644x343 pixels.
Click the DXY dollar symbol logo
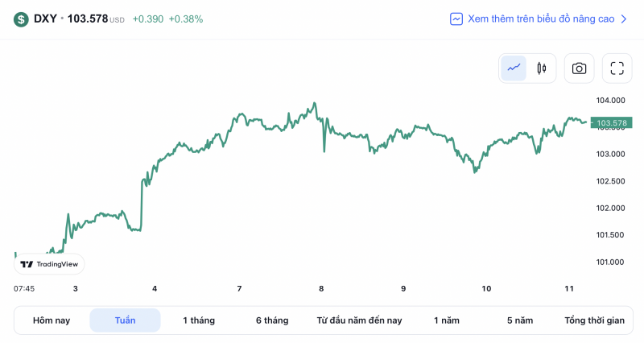[21, 19]
